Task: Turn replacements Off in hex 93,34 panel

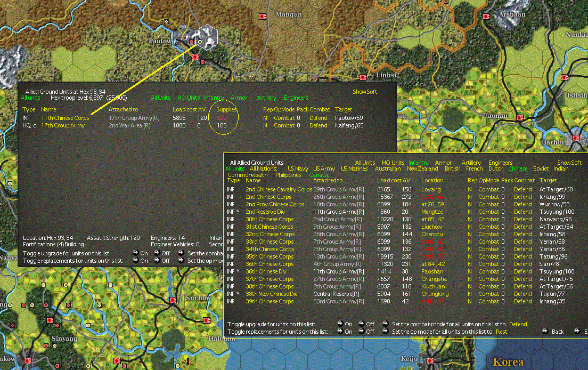Action: coord(157,260)
